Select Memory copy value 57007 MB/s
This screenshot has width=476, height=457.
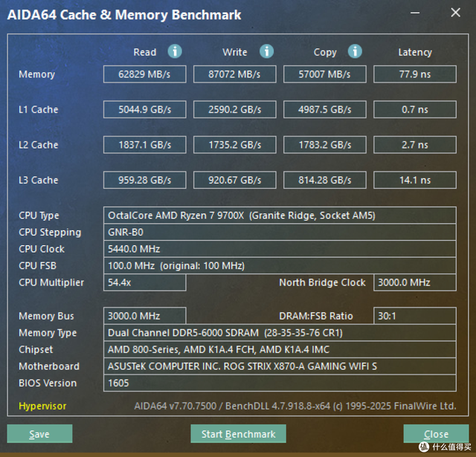(x=324, y=74)
